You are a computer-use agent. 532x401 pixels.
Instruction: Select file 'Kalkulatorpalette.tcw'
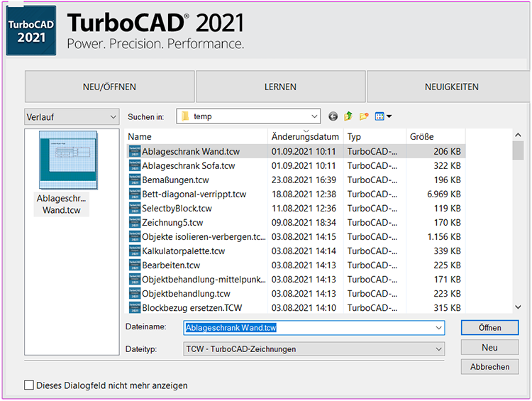click(x=184, y=251)
